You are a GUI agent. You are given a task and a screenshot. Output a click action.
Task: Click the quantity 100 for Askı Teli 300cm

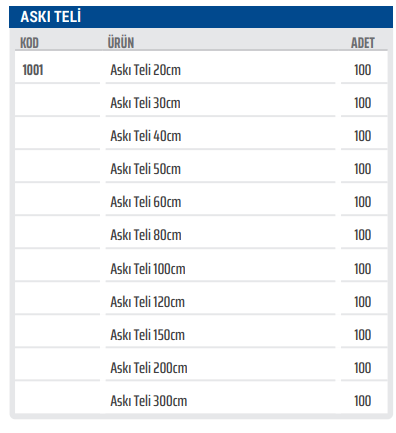pos(363,401)
